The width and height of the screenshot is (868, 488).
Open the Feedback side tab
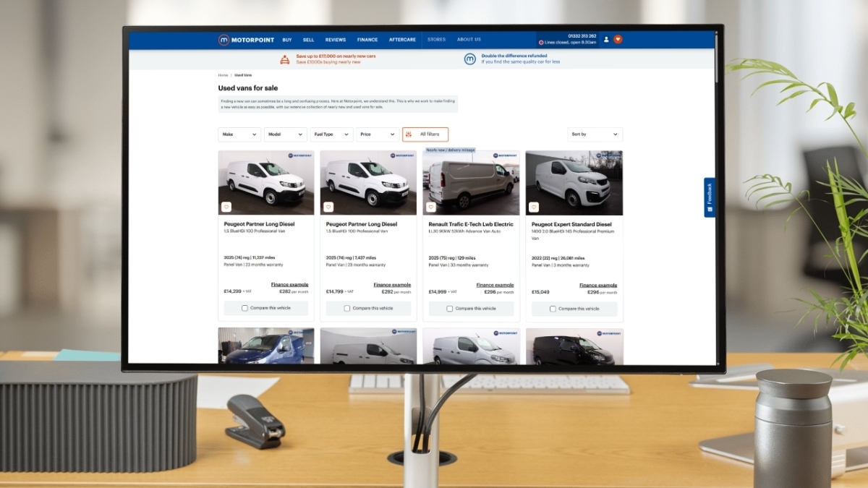[x=710, y=197]
